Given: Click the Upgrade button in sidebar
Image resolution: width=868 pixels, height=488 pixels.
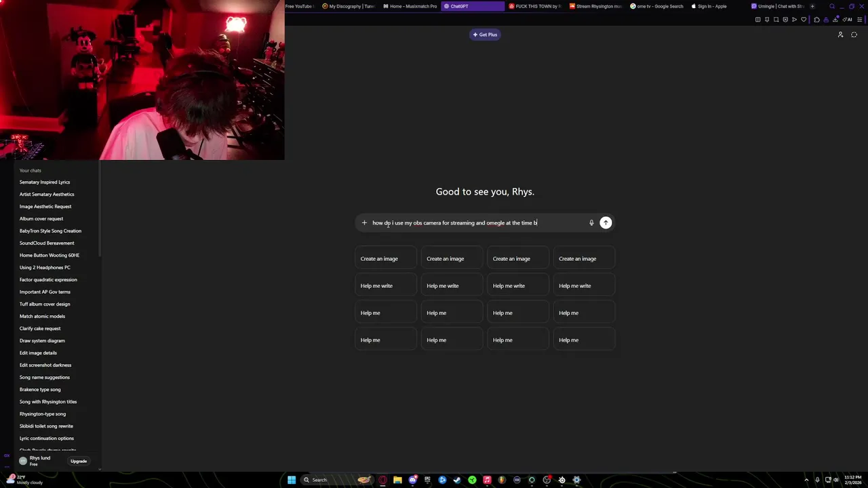Looking at the screenshot, I should coord(79,461).
